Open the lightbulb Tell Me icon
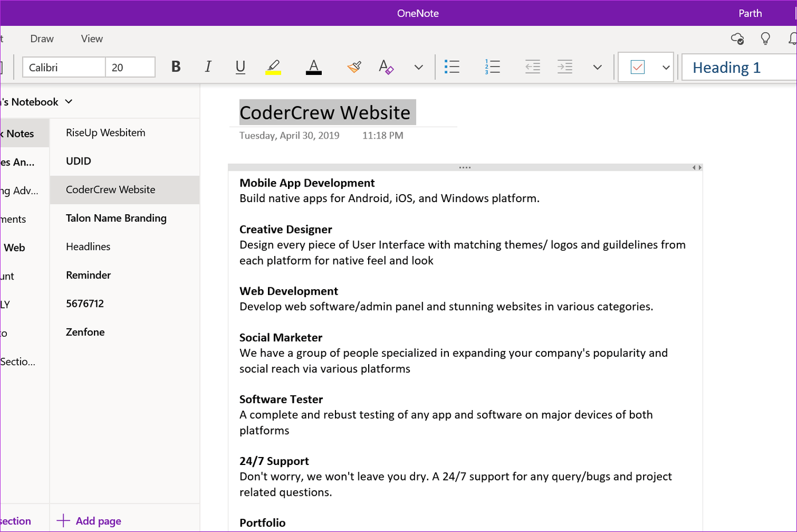797x532 pixels. point(766,38)
